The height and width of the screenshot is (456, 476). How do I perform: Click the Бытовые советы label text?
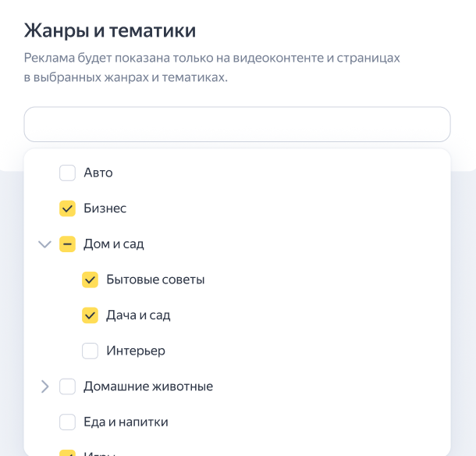coord(155,280)
